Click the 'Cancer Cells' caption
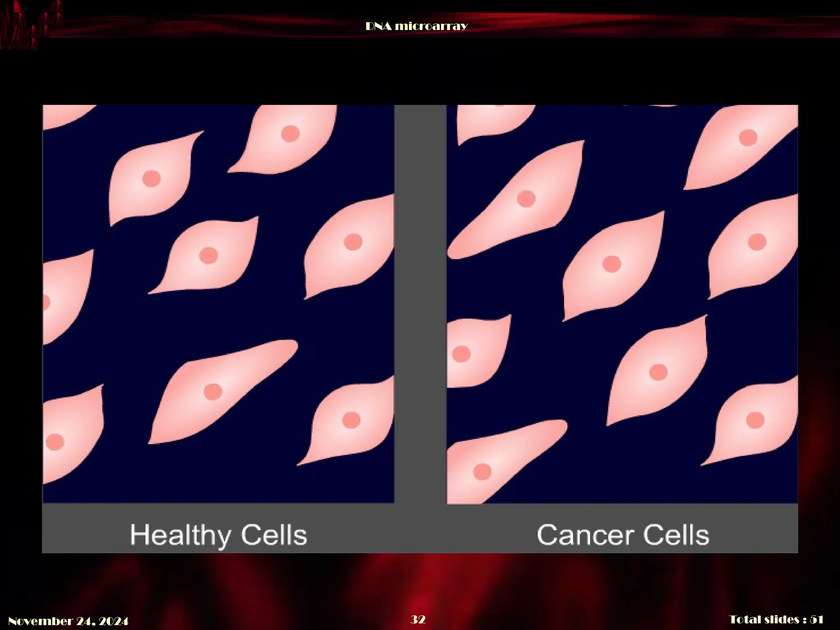The height and width of the screenshot is (630, 840). pyautogui.click(x=623, y=535)
